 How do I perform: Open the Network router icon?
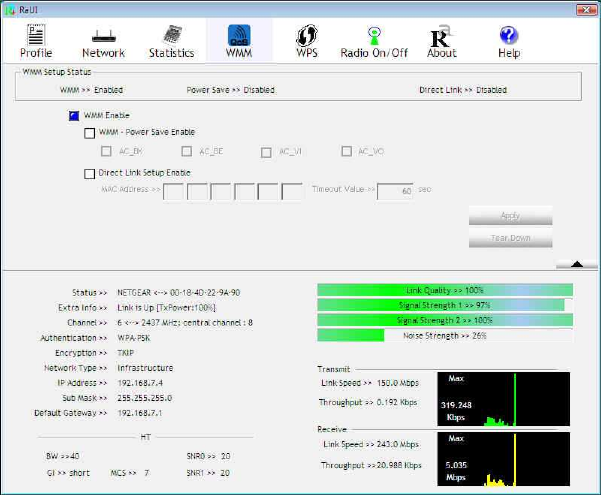(x=103, y=36)
